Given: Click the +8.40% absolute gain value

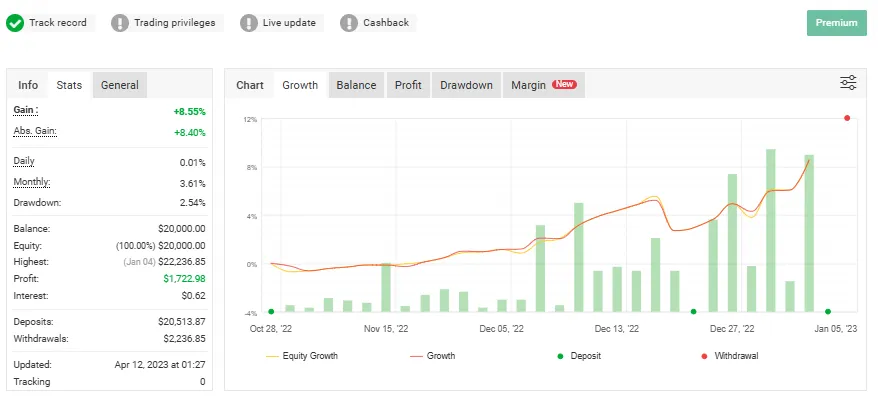Looking at the screenshot, I should tap(189, 133).
